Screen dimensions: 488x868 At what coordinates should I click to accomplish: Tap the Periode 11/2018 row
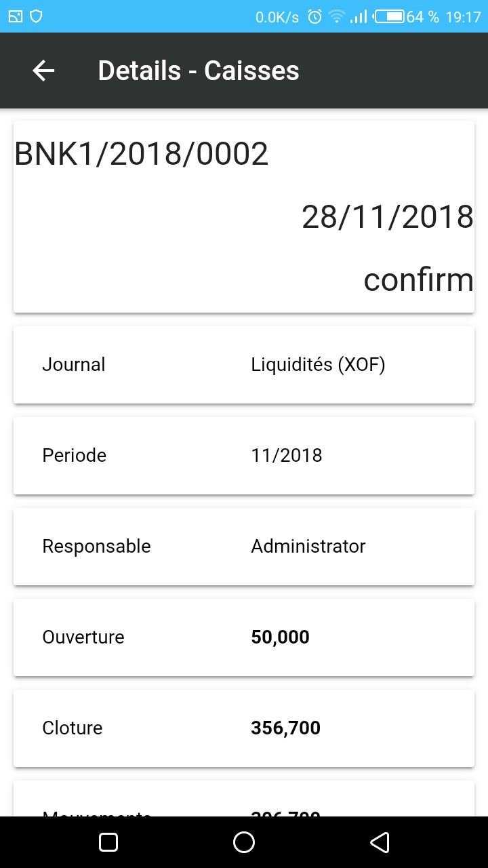point(244,456)
